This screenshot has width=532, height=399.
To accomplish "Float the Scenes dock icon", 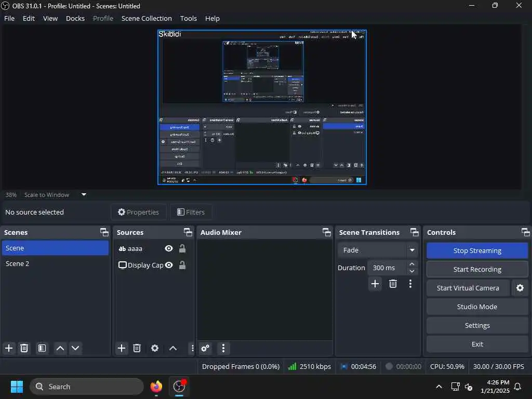I will pyautogui.click(x=104, y=232).
